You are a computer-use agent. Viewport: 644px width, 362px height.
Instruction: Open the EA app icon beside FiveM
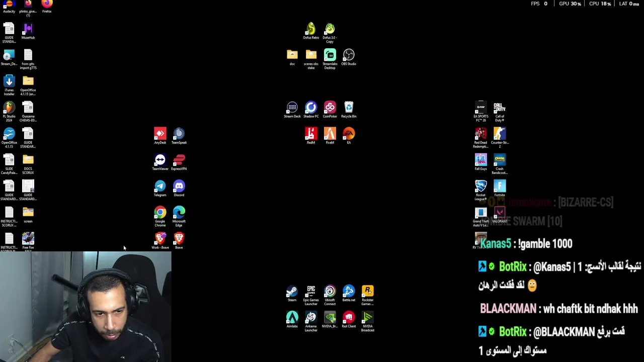pos(349,136)
